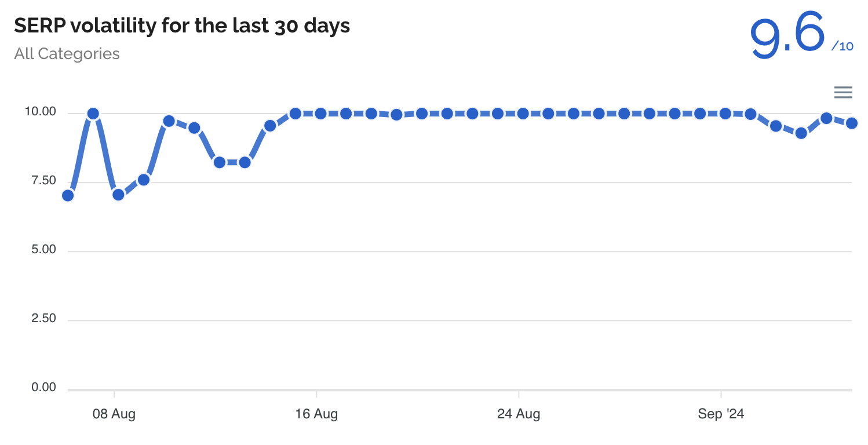Select the All Categories subtitle
The image size is (868, 445).
67,54
